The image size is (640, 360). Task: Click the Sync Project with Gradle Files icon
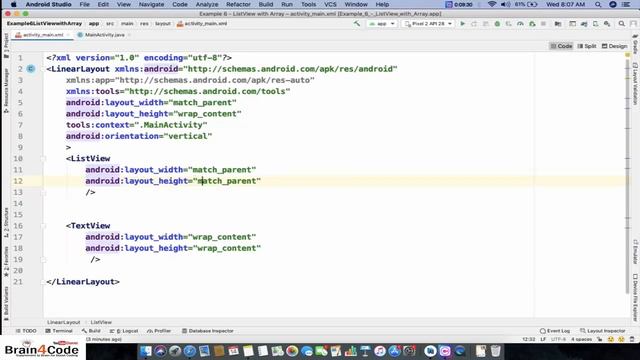tap(584, 24)
